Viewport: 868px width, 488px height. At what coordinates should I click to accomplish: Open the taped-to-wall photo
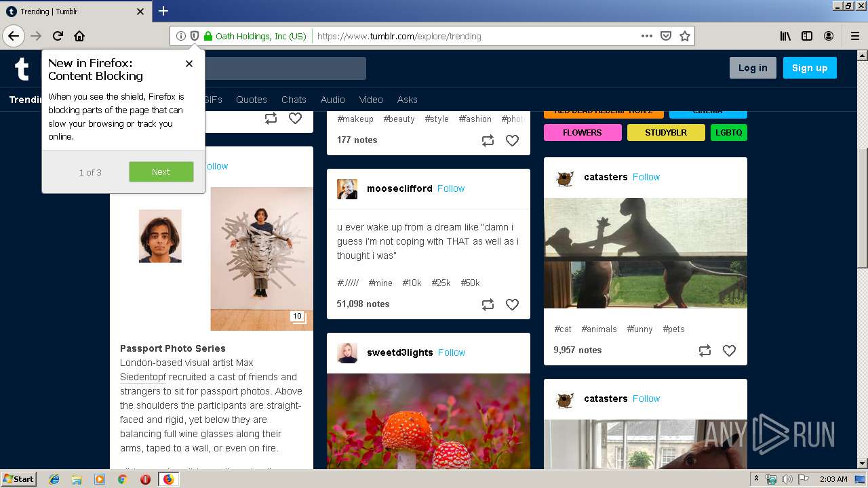(262, 259)
